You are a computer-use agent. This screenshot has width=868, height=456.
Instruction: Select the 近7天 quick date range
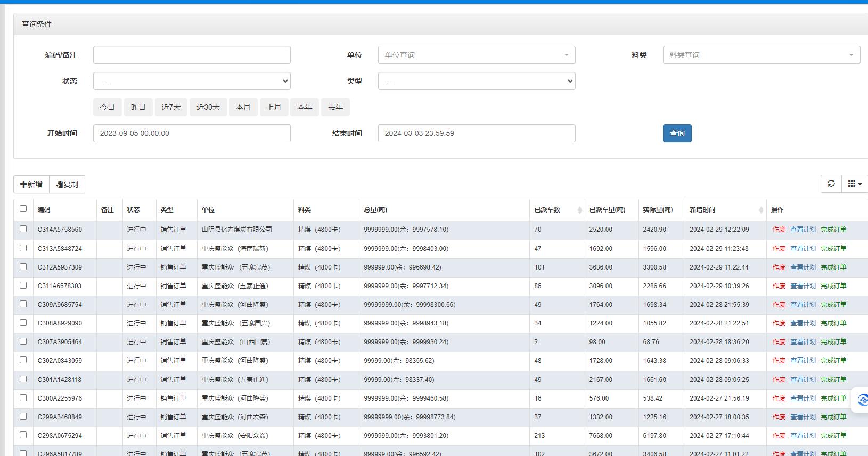[x=171, y=107]
